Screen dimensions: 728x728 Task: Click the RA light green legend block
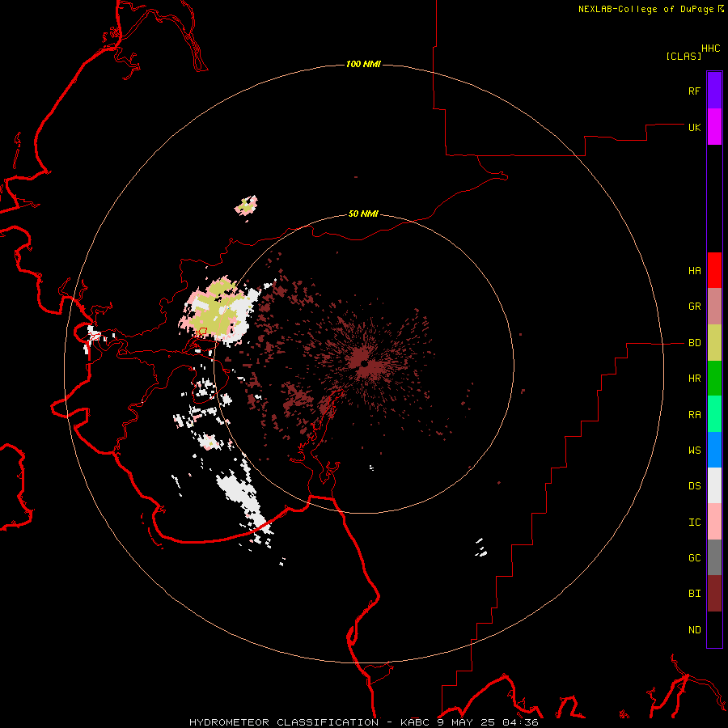tap(714, 414)
